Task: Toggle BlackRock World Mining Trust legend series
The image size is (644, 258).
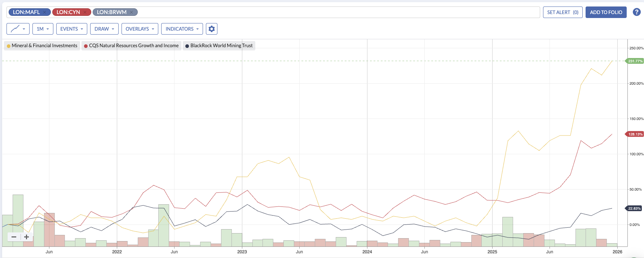Action: click(x=219, y=46)
